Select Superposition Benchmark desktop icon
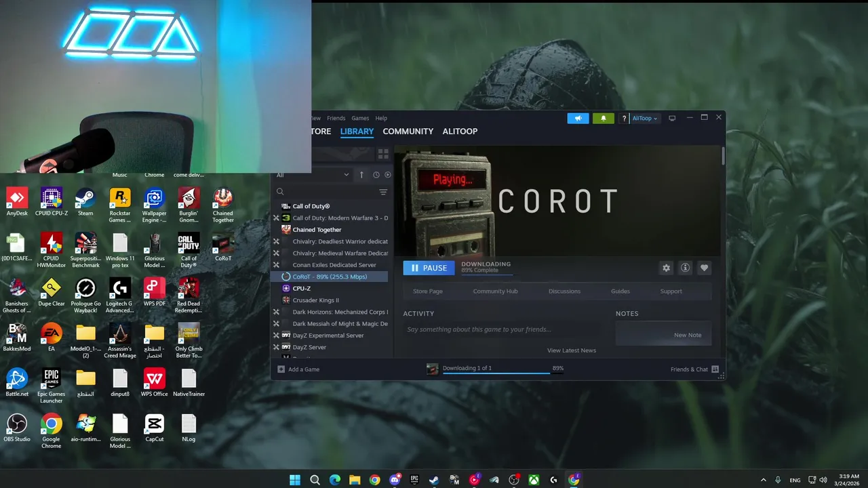 point(85,251)
